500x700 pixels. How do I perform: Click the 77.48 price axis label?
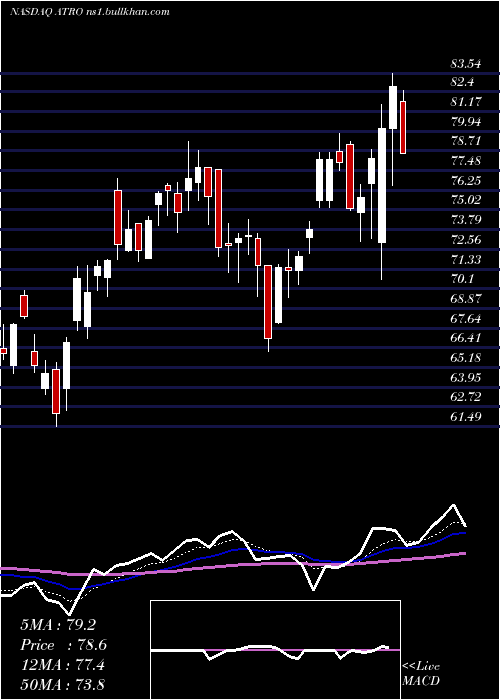click(x=466, y=161)
